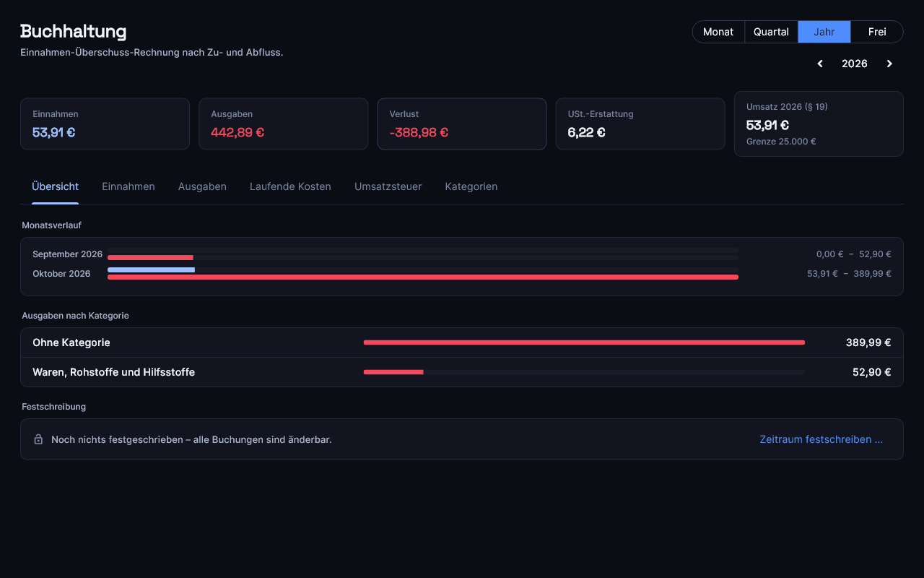924x578 pixels.
Task: Select the Jahr period option
Action: pyautogui.click(x=824, y=32)
